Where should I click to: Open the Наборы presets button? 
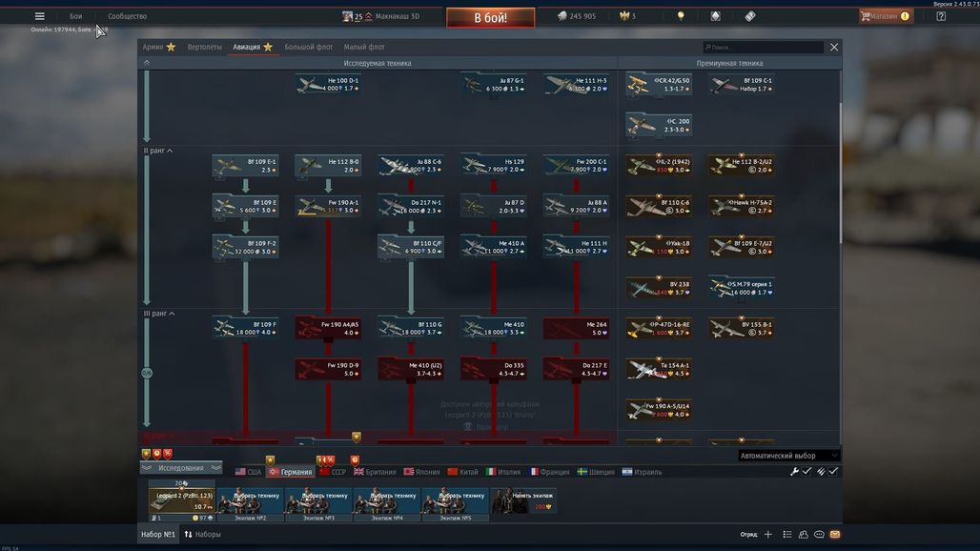(x=202, y=534)
